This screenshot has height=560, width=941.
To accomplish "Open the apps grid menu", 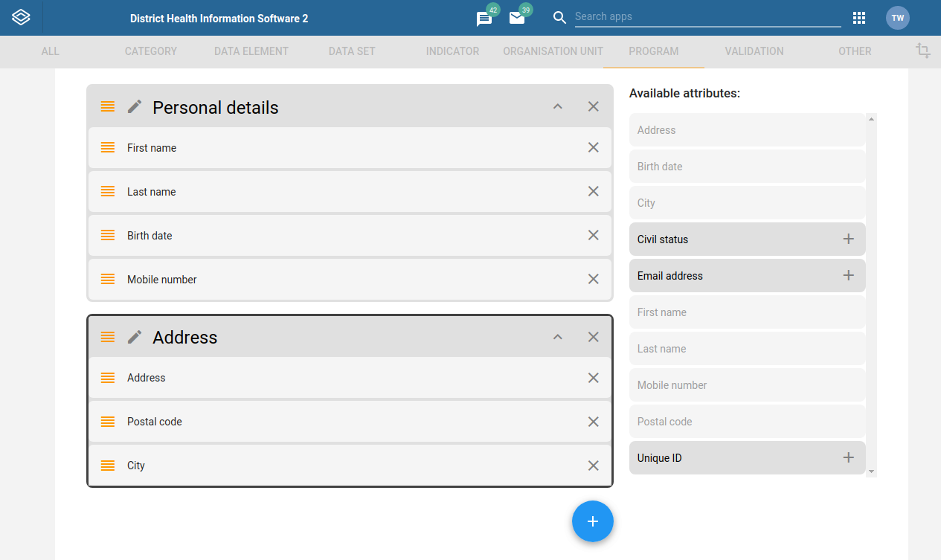I will click(859, 17).
